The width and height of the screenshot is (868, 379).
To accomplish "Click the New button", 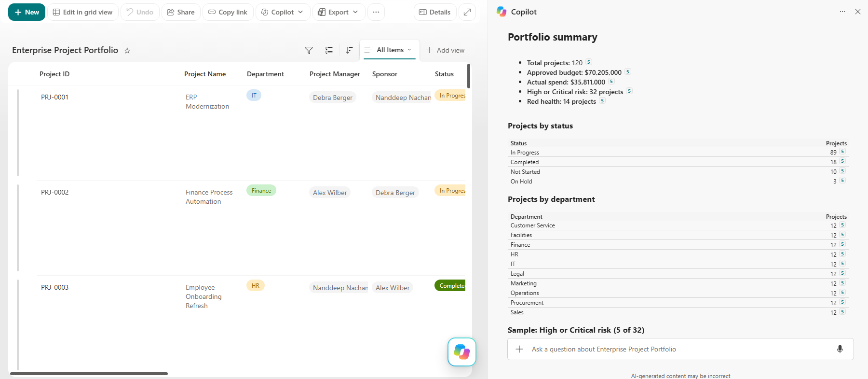I will click(x=27, y=12).
